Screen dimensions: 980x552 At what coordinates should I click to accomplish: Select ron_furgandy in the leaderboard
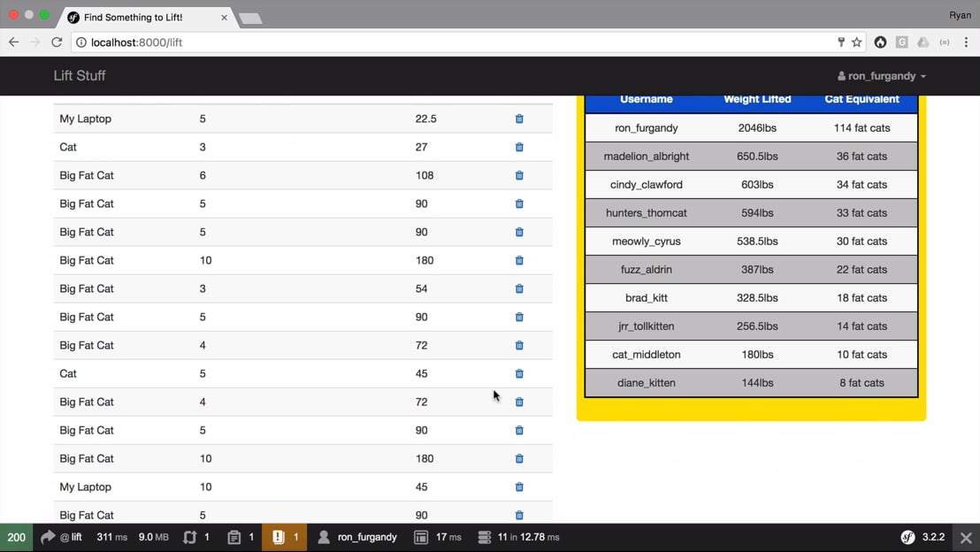coord(647,128)
